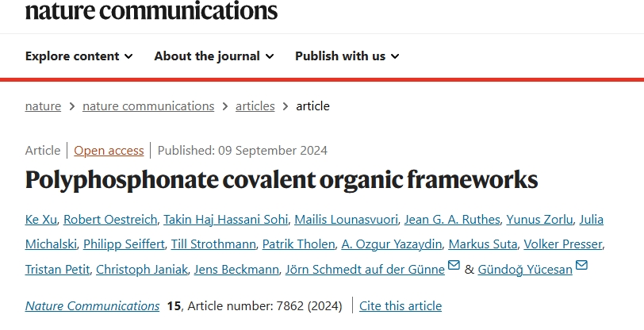Select author Robert Oestreich
Image resolution: width=644 pixels, height=330 pixels.
click(x=110, y=220)
